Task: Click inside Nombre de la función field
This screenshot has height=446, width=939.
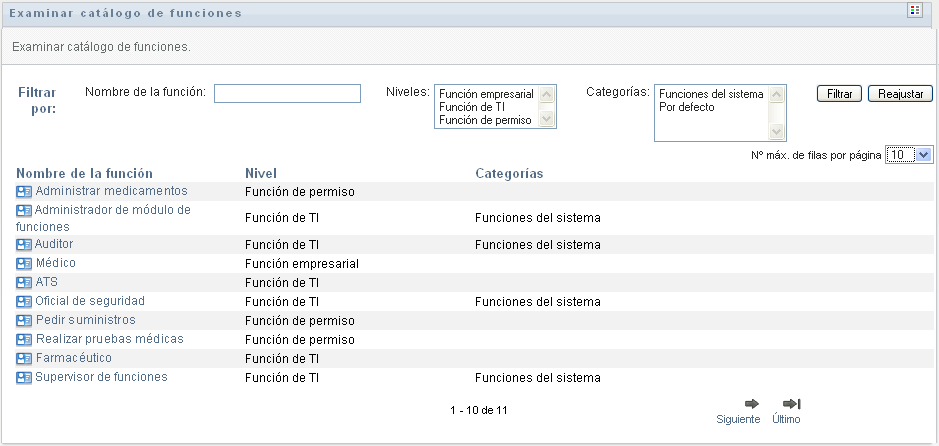Action: [x=287, y=93]
